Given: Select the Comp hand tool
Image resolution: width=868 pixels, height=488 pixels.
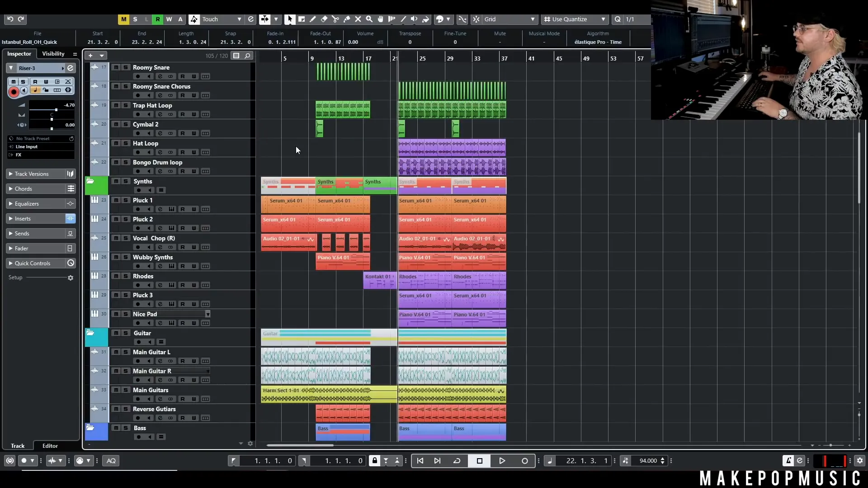Looking at the screenshot, I should coord(381,19).
